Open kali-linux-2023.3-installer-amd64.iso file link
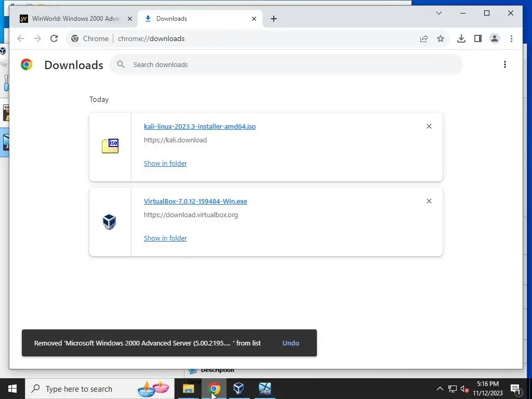 [199, 127]
